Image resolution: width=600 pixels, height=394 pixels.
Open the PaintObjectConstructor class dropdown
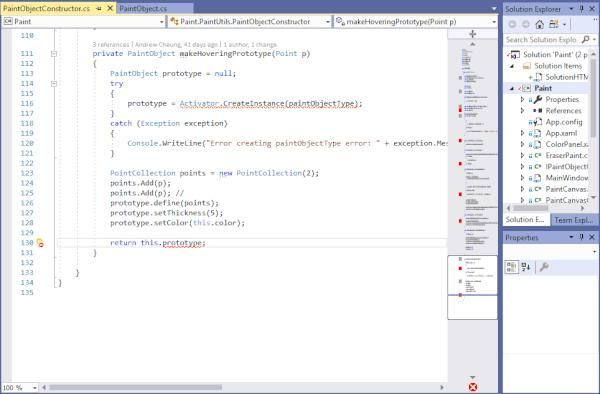[x=328, y=22]
